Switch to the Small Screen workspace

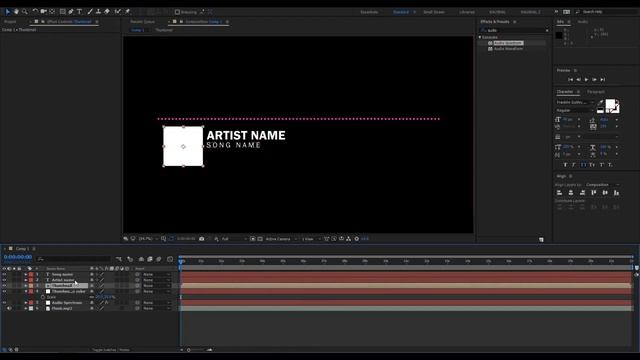tap(434, 12)
